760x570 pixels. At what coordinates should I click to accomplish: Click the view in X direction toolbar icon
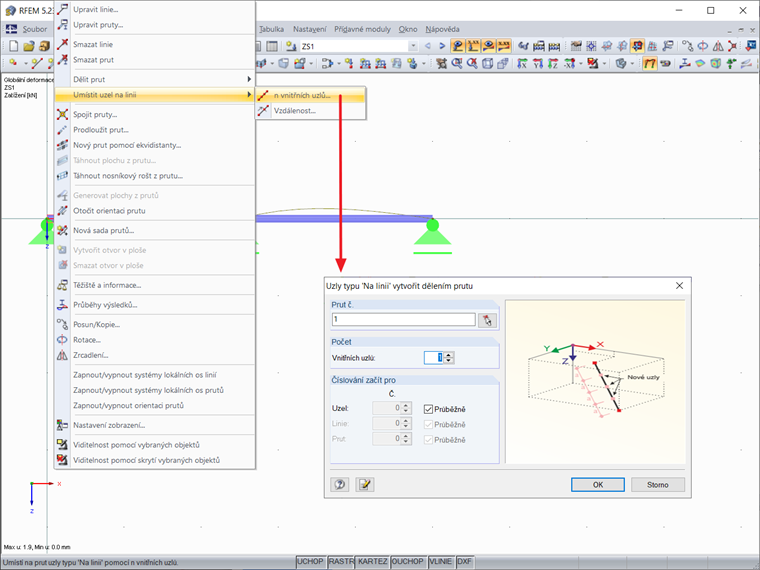tap(522, 63)
